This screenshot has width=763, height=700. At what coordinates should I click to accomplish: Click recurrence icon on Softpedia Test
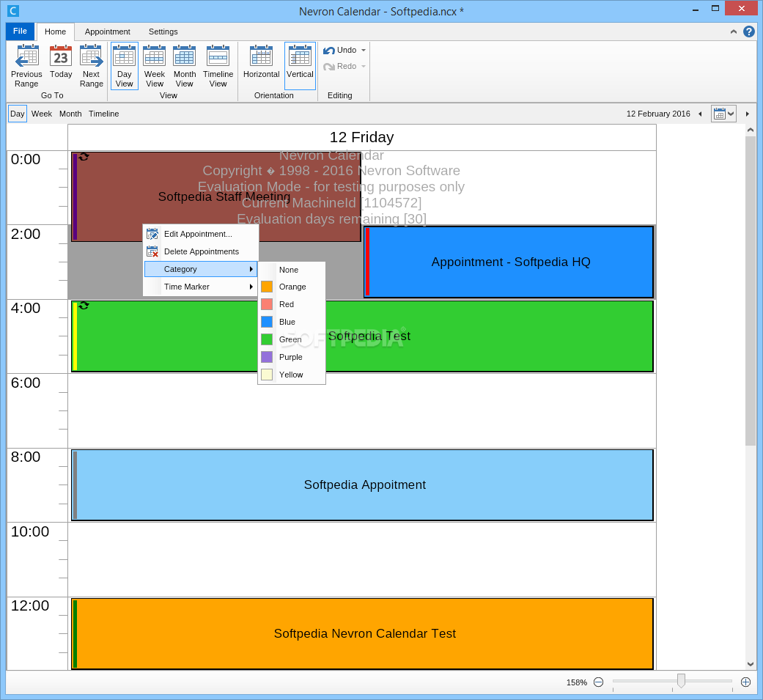click(x=84, y=306)
